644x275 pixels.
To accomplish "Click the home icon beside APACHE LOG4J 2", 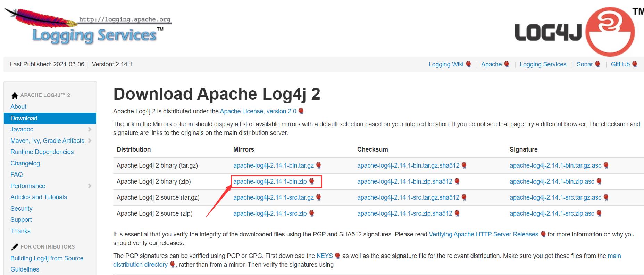I will (15, 96).
